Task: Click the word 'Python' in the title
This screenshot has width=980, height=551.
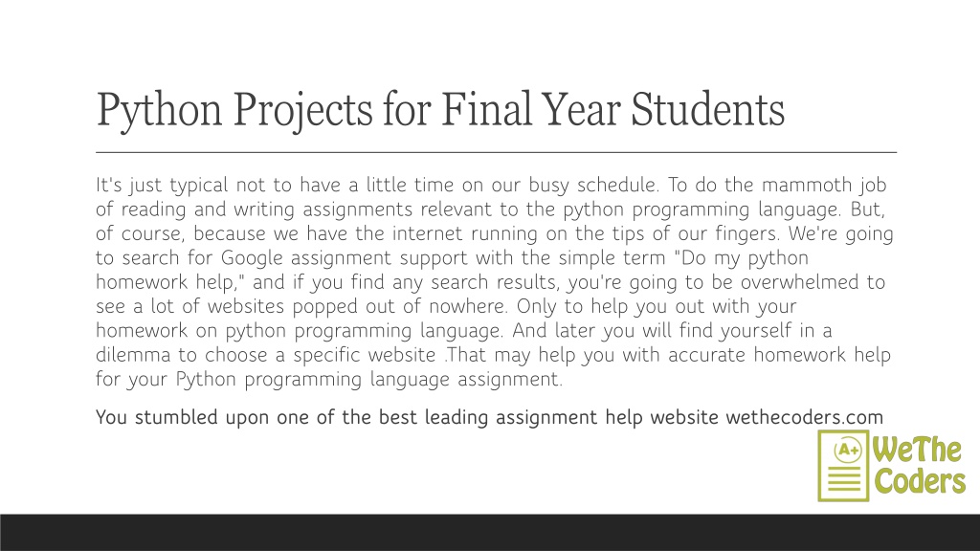Action: click(160, 111)
